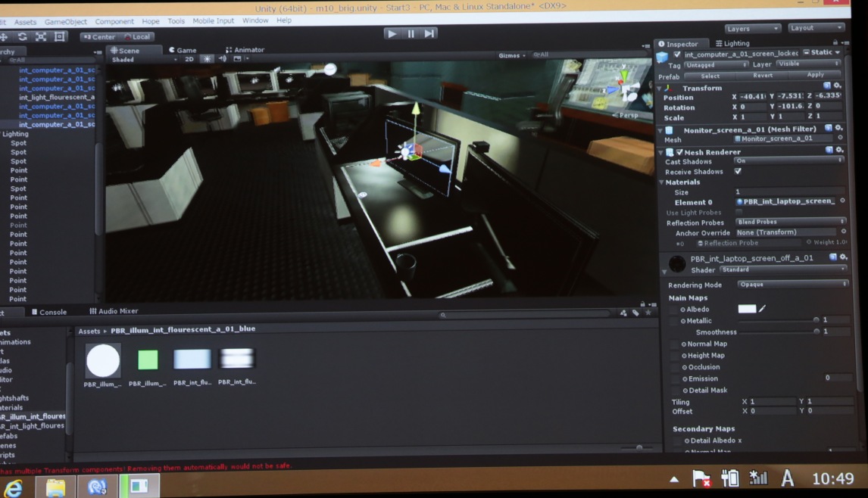This screenshot has height=498, width=868.
Task: Switch to the Game tab
Action: [183, 50]
